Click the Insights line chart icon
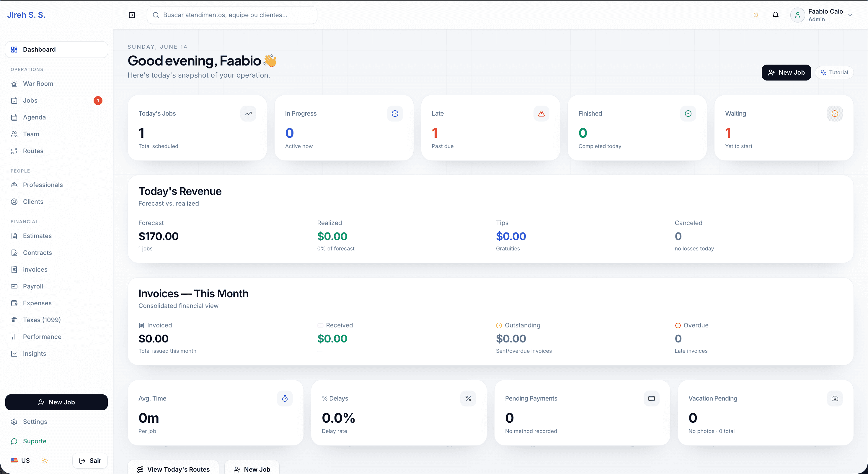868x474 pixels. pos(14,353)
